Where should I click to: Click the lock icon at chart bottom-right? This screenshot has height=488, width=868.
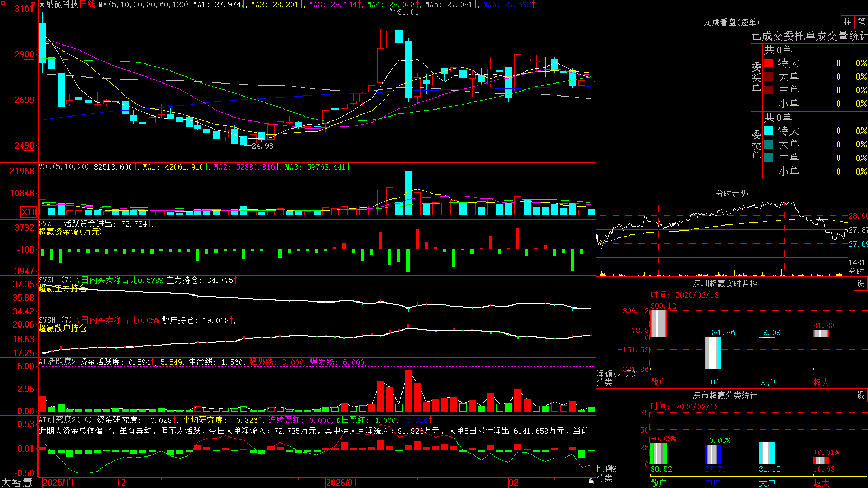pos(591,481)
